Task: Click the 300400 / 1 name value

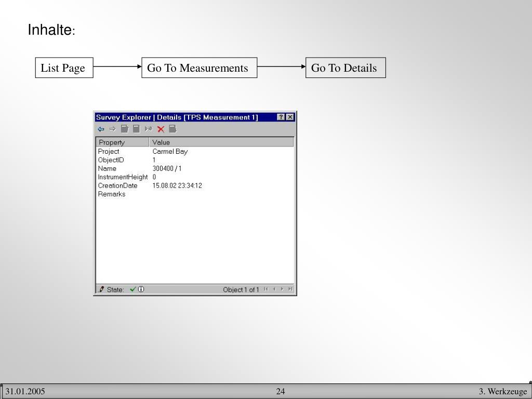Action: [x=167, y=168]
